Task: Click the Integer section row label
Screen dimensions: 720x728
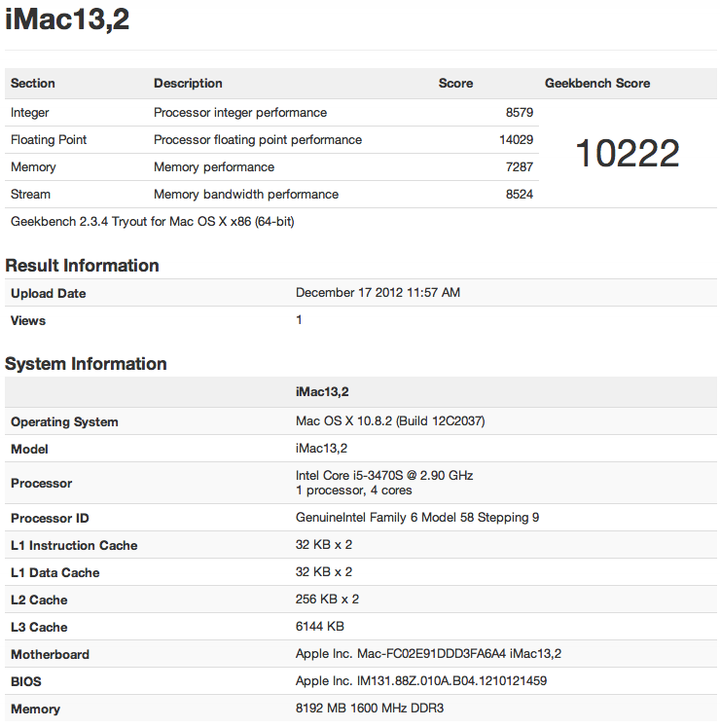Action: (x=30, y=113)
